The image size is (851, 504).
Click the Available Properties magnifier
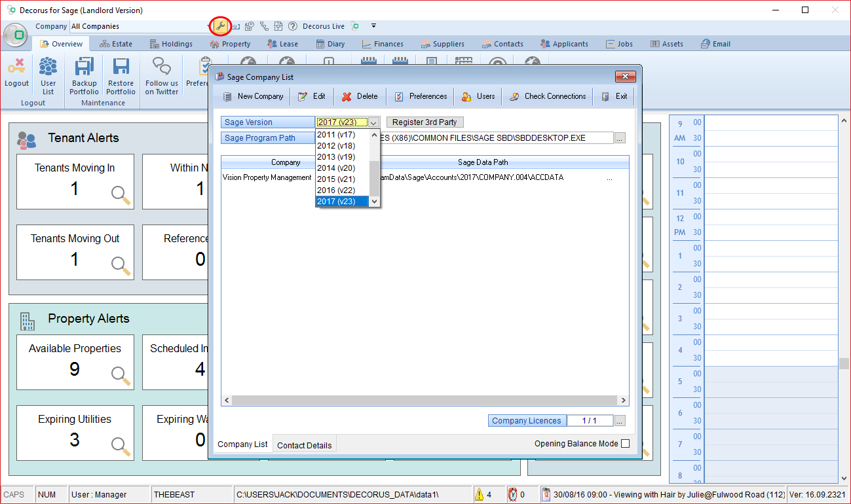point(121,376)
